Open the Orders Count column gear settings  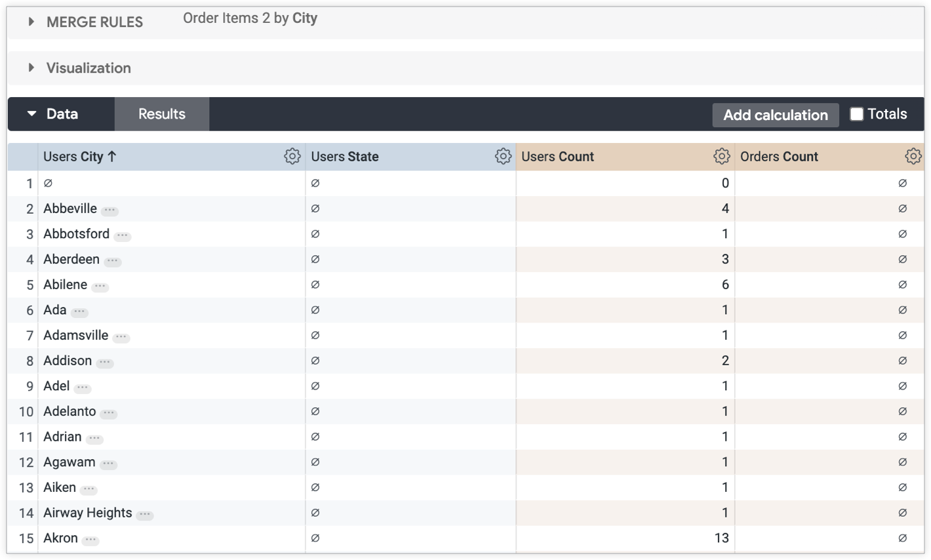pyautogui.click(x=913, y=156)
